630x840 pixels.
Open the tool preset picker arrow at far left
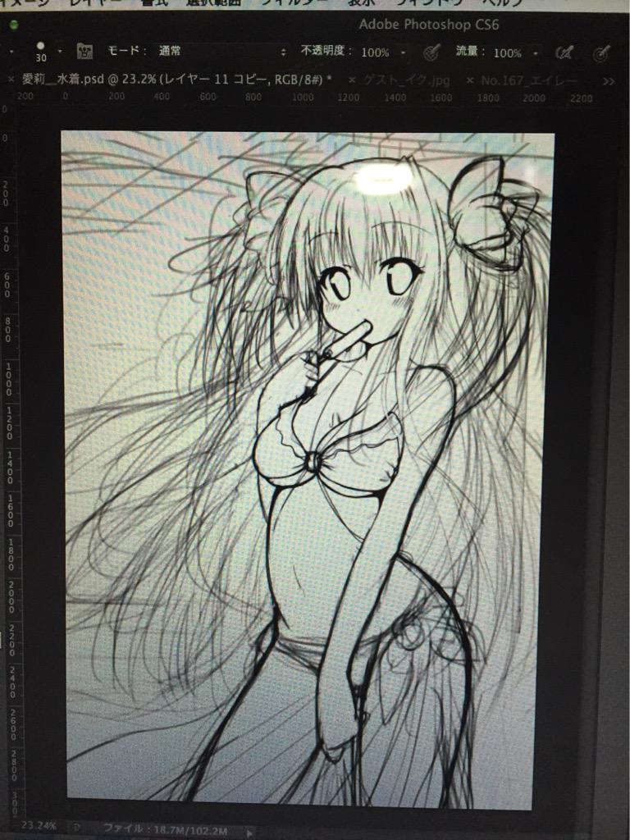11,52
